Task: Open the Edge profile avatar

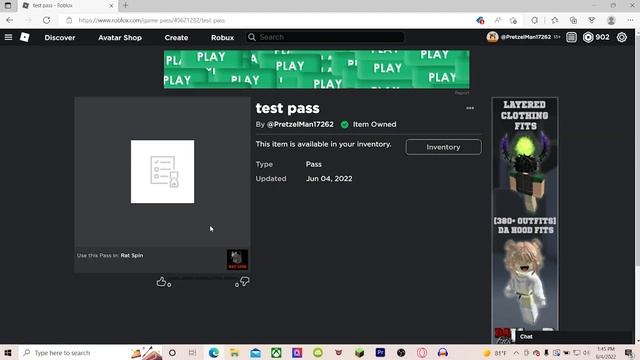Action: tap(611, 20)
